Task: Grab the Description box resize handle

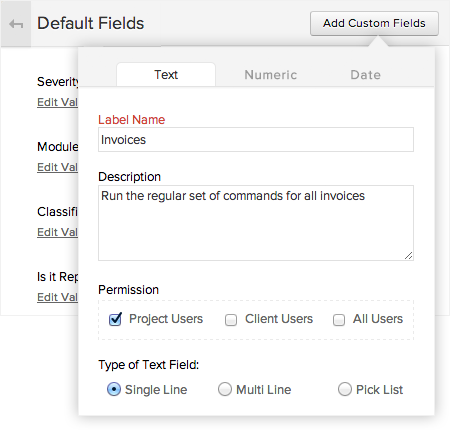Action: point(409,256)
